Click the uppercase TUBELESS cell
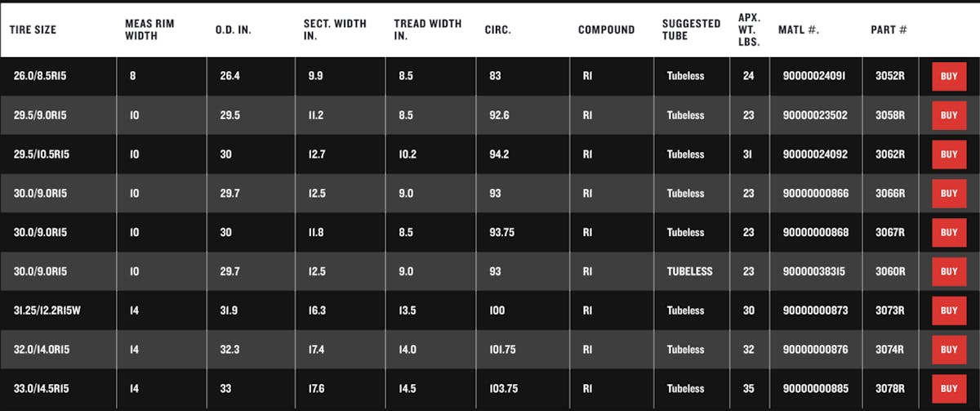 (689, 271)
